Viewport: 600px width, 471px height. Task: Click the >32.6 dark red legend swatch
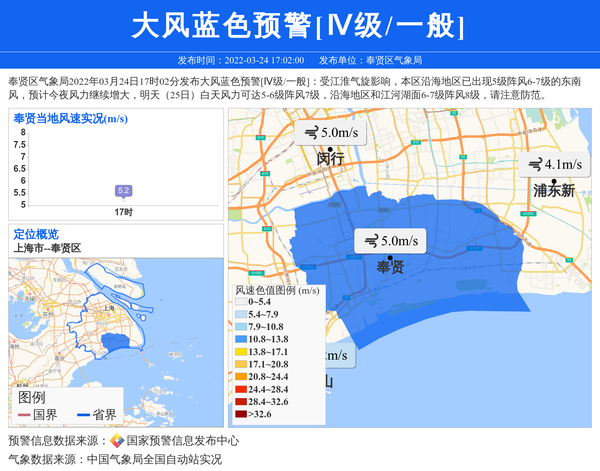point(241,414)
